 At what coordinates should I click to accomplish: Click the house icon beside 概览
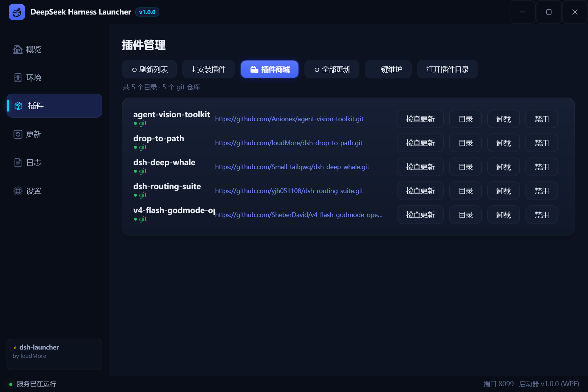18,49
